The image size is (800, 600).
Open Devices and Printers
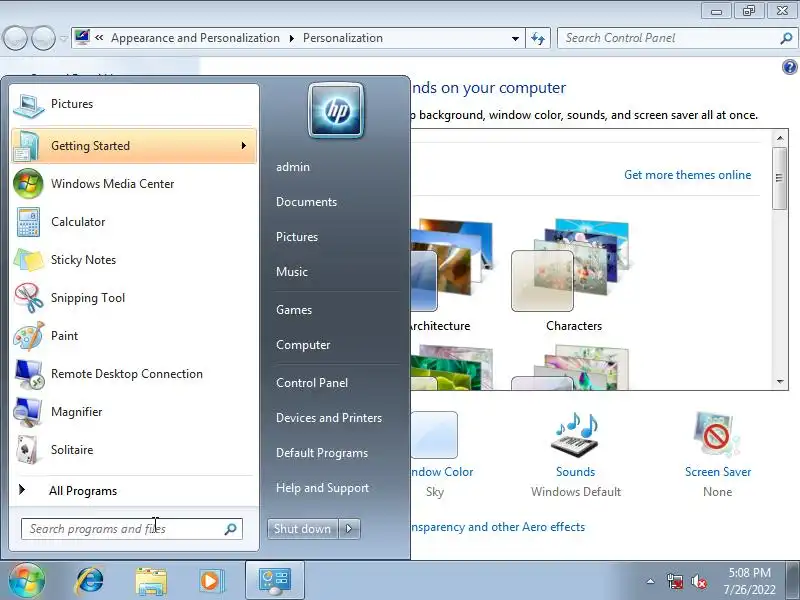329,418
